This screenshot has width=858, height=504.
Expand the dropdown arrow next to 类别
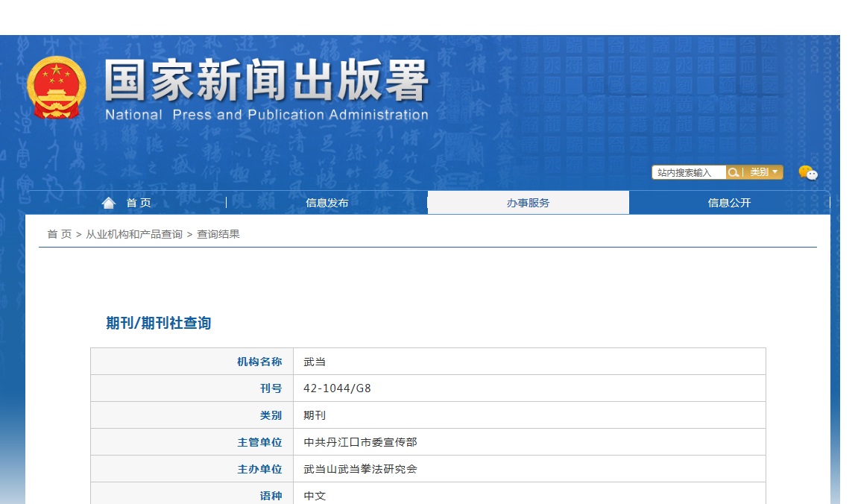(775, 172)
